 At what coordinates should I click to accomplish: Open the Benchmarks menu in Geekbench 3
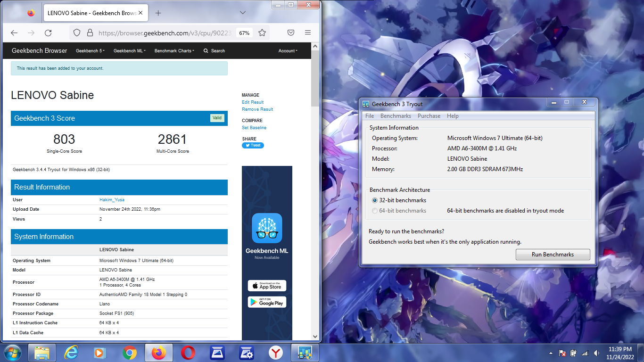click(x=396, y=116)
